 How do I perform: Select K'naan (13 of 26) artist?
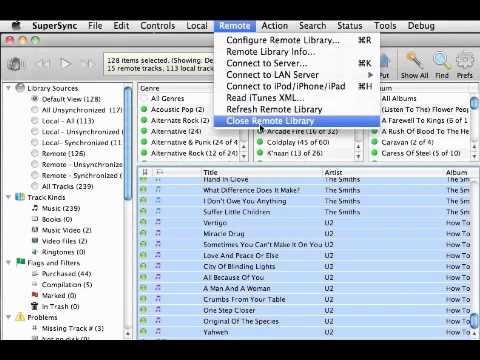click(295, 153)
